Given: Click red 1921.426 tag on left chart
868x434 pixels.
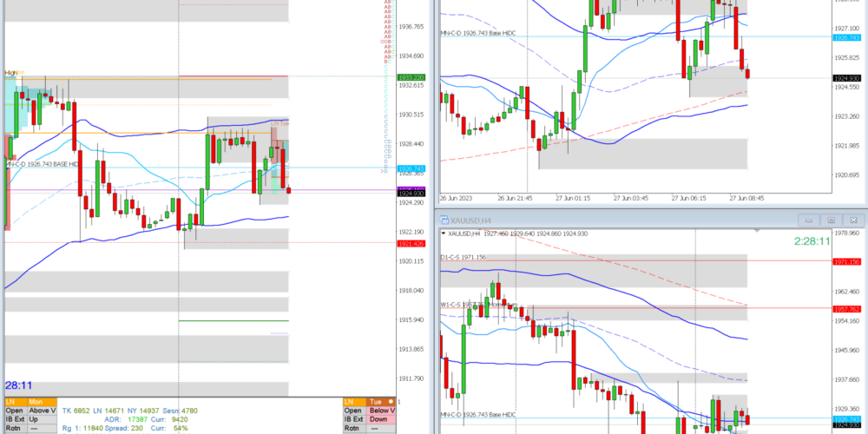Looking at the screenshot, I should tap(411, 244).
